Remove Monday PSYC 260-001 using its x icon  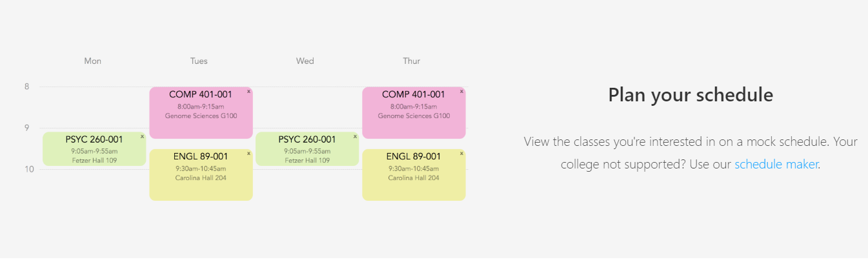tap(142, 137)
